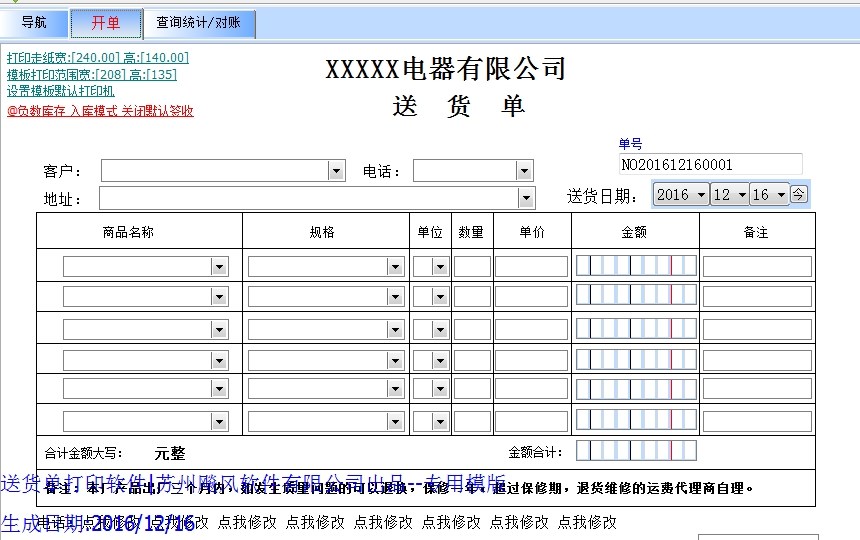Image resolution: width=860 pixels, height=540 pixels.
Task: Open the print paper width/height settings link
Action: (97, 58)
